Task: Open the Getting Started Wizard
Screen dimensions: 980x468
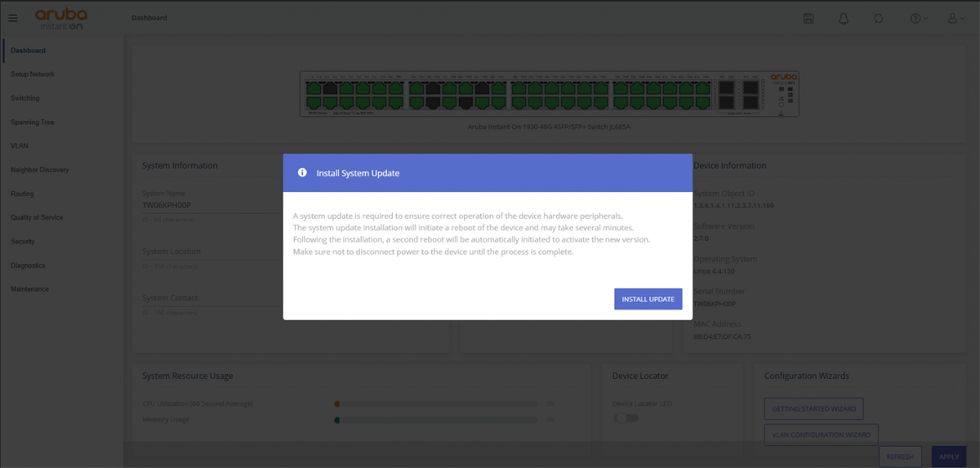Action: 813,408
